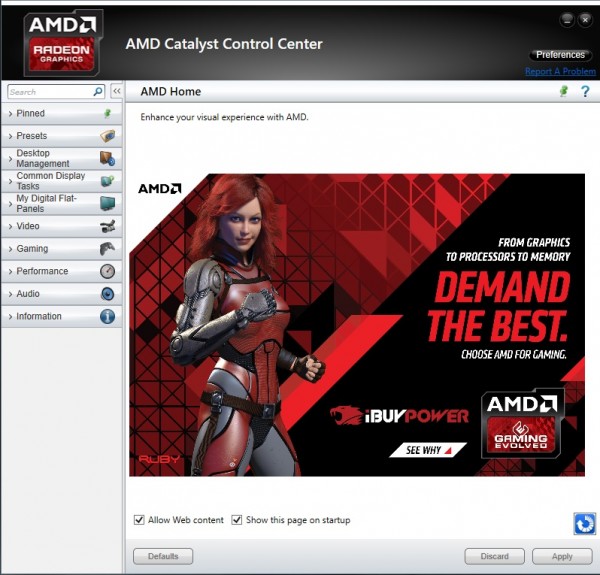
Task: Click the Report A Problem link
Action: (560, 72)
